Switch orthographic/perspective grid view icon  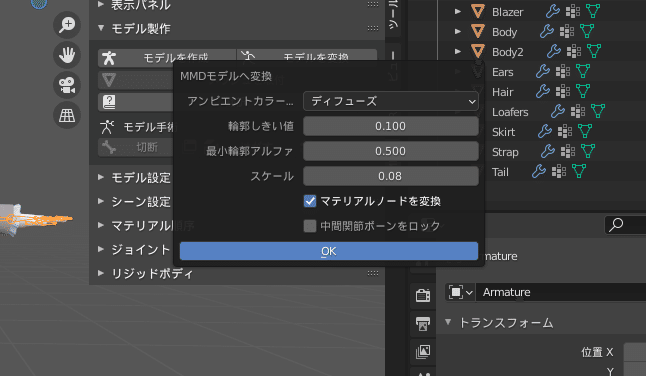67,115
